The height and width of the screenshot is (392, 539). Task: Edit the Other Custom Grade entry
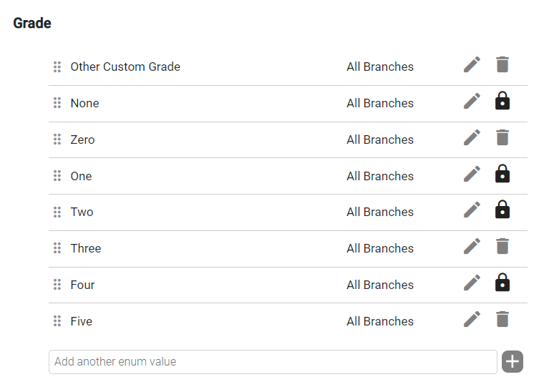[472, 65]
